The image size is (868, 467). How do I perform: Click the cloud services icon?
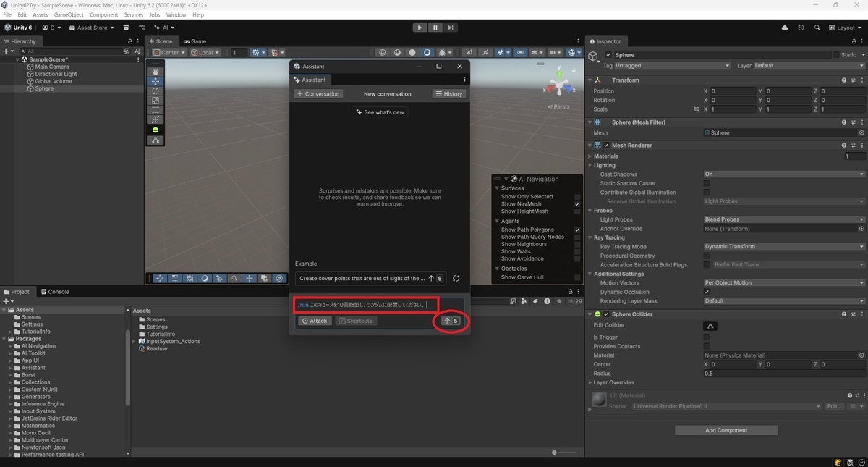pyautogui.click(x=786, y=28)
